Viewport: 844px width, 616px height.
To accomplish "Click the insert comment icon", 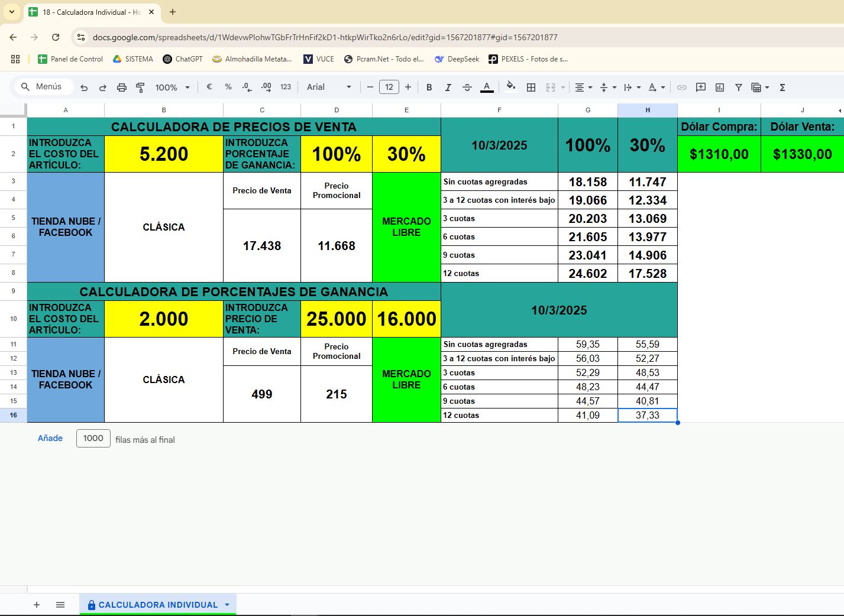I will point(701,87).
